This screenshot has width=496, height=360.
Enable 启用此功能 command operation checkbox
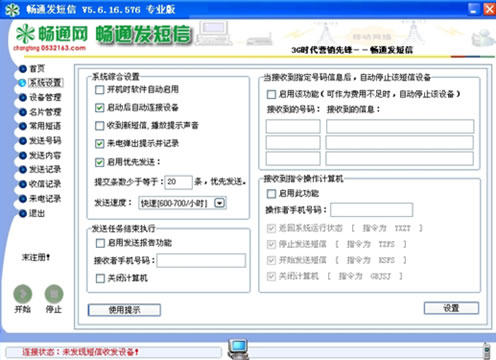click(271, 194)
